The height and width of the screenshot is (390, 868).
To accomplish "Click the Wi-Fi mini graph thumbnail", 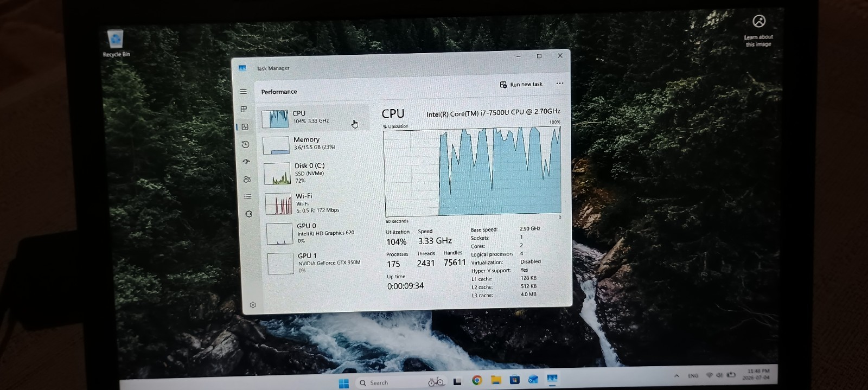I will click(x=278, y=204).
